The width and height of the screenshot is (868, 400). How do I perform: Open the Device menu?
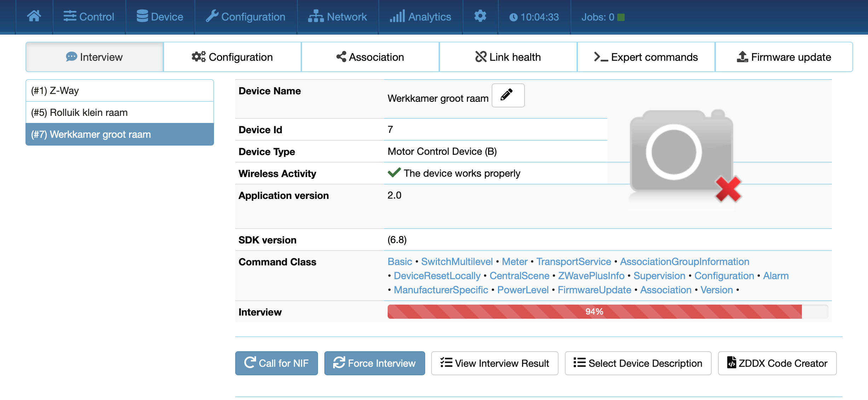click(x=160, y=17)
